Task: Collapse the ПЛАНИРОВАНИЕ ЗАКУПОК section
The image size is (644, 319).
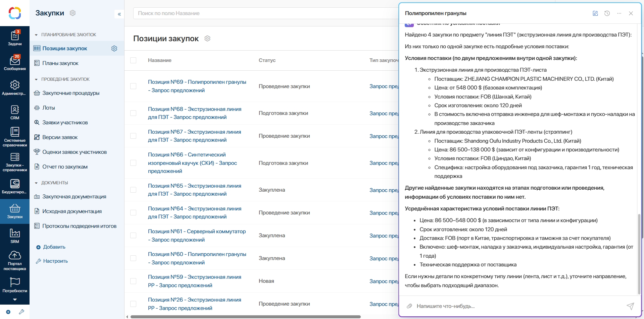Action: point(36,35)
